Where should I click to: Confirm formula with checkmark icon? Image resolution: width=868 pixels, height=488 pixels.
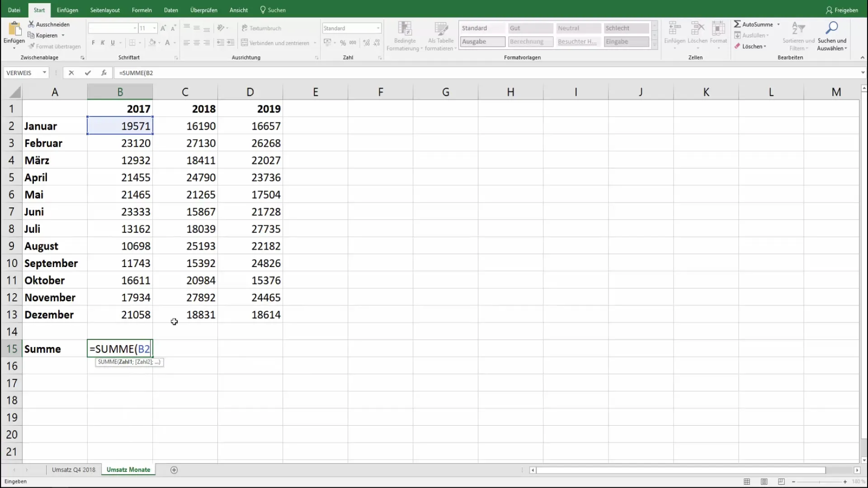(88, 73)
